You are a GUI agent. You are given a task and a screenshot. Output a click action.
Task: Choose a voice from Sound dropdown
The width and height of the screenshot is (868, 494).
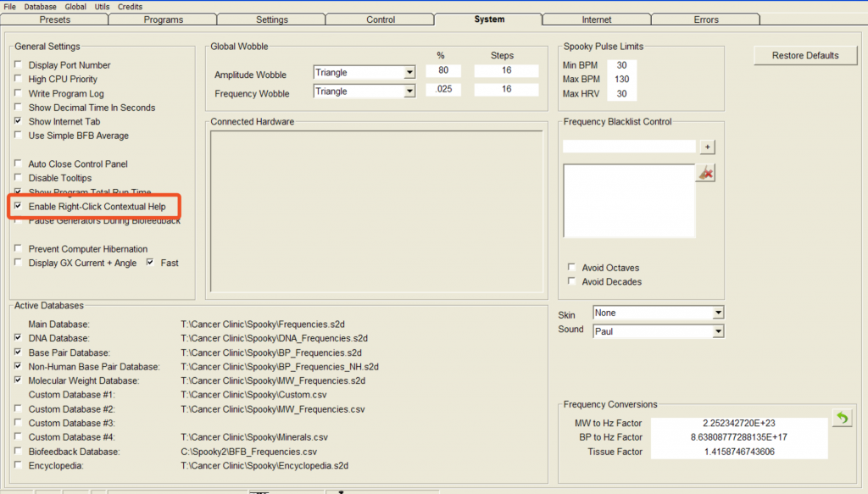pyautogui.click(x=718, y=331)
